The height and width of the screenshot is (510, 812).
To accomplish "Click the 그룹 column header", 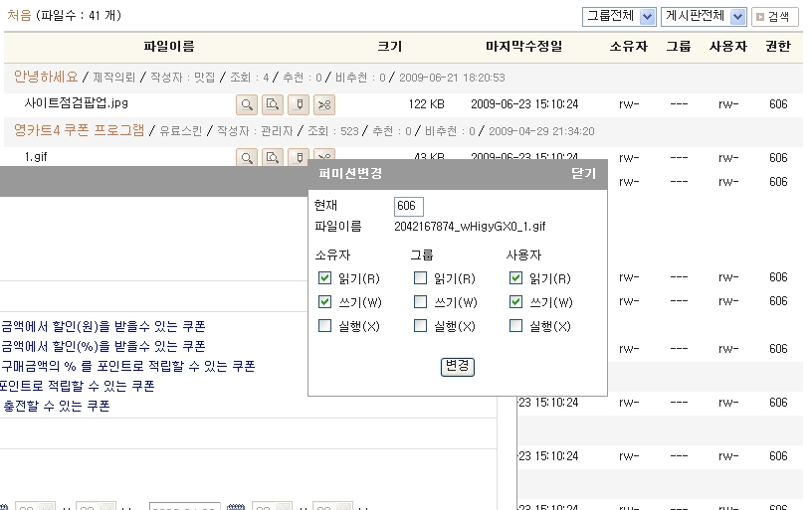I will 679,46.
